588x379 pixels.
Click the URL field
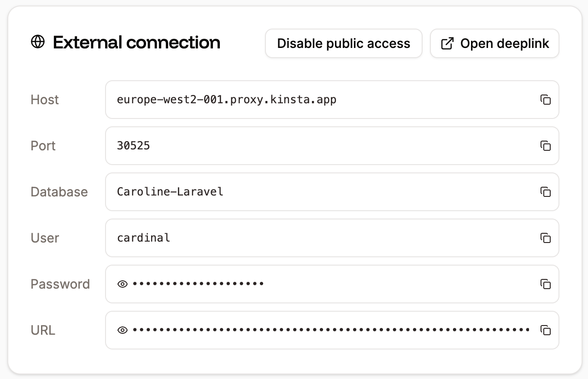(x=323, y=330)
